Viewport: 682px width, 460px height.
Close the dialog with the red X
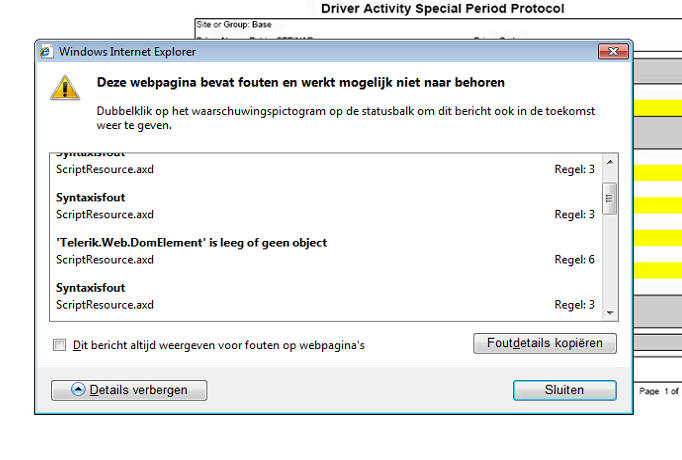pos(612,51)
